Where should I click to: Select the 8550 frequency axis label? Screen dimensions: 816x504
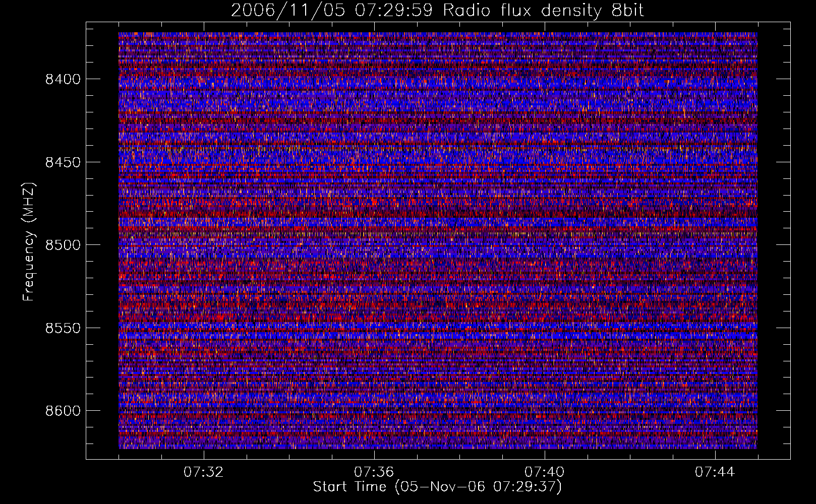63,328
